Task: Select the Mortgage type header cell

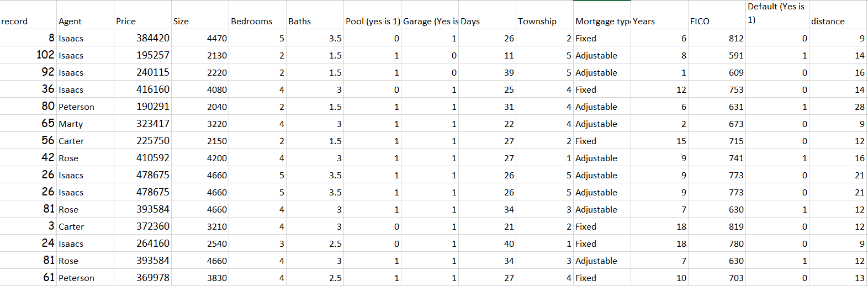Action: [602, 15]
